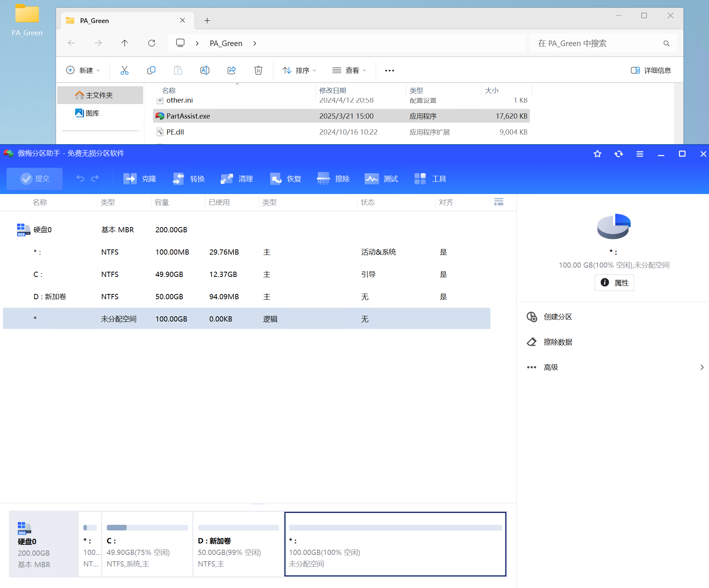This screenshot has width=709, height=588.
Task: Click the forward arrow in File Explorer
Action: [98, 43]
